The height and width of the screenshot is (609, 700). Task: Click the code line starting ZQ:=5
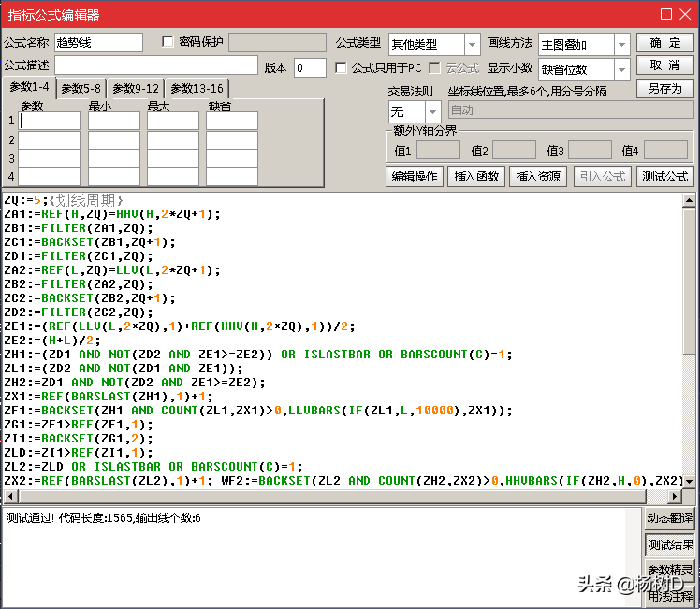click(x=64, y=200)
